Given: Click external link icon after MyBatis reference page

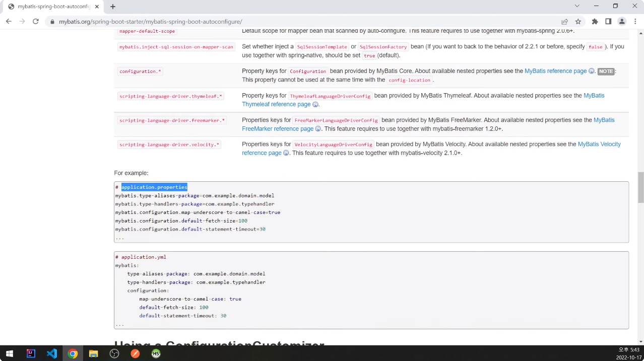Looking at the screenshot, I should (x=592, y=71).
